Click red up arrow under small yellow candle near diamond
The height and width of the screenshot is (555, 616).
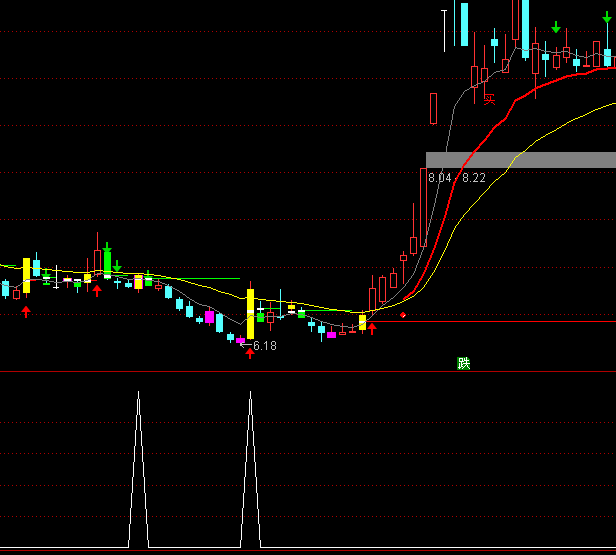point(372,328)
